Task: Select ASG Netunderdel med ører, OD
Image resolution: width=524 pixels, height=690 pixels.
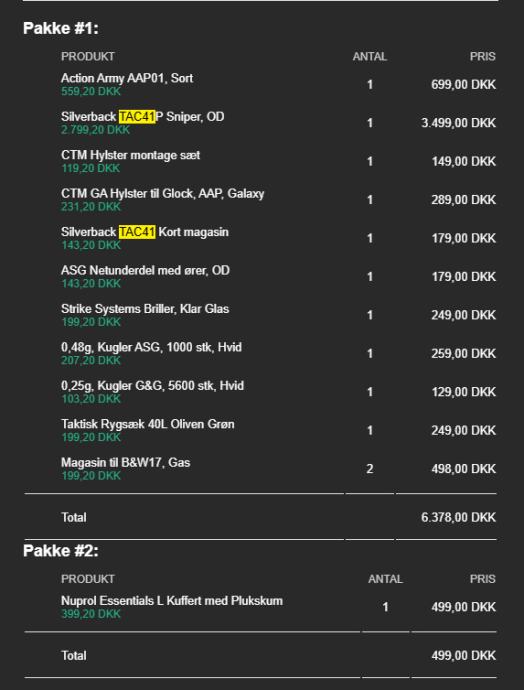Action: tap(145, 270)
